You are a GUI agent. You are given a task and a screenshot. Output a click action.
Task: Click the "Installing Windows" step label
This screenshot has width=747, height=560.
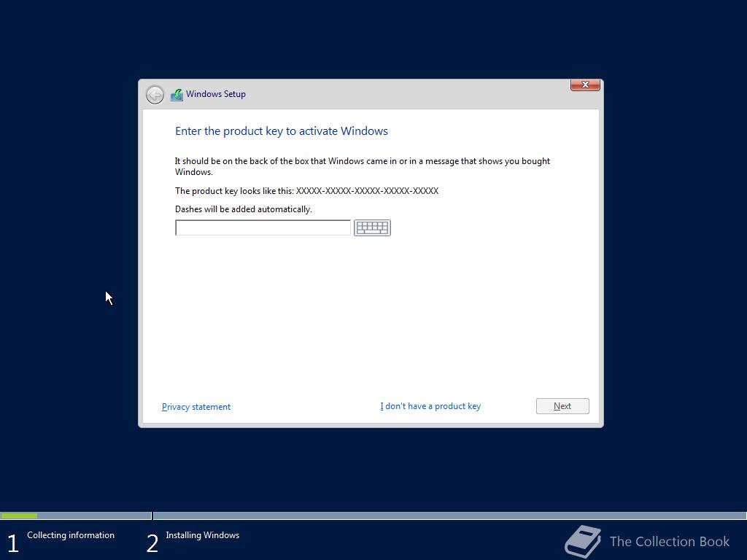pos(203,535)
